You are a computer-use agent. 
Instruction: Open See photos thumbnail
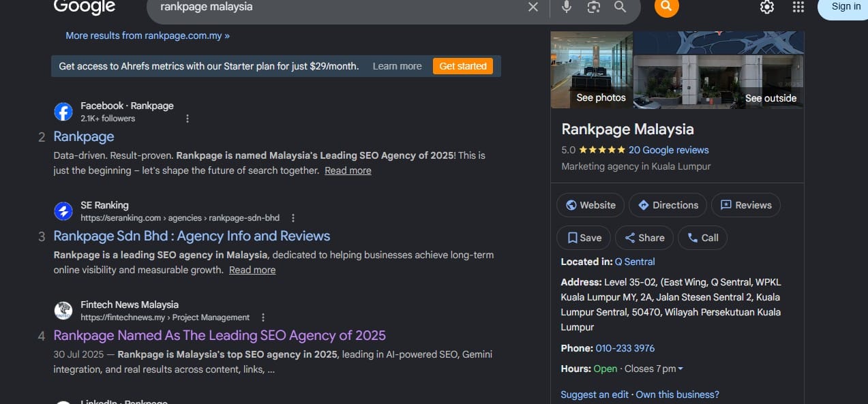click(x=592, y=69)
